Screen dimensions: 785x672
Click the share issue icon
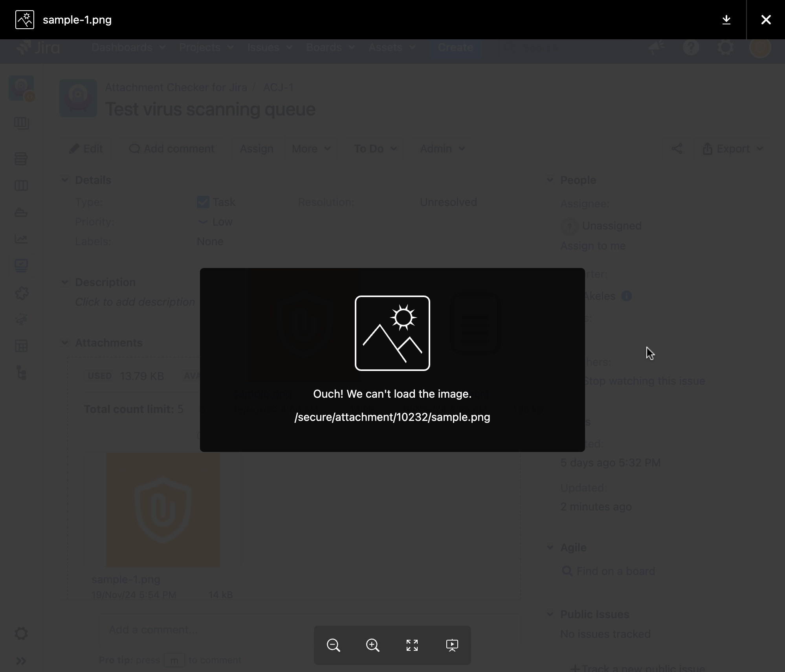[677, 148]
